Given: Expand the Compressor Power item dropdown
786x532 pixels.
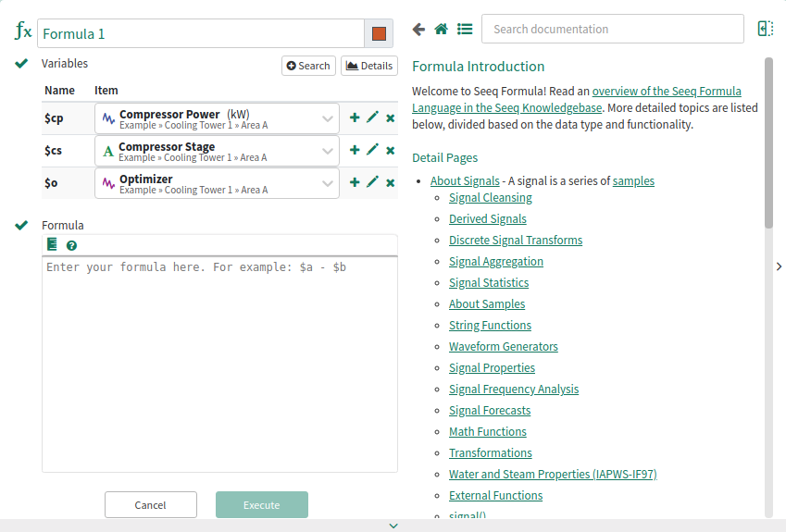Looking at the screenshot, I should click(328, 118).
